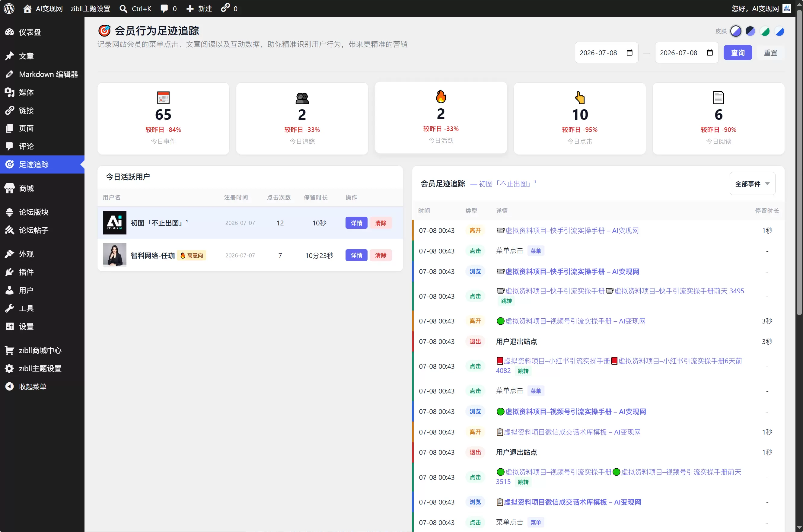Click 详情 for 初图「不止出图」 user
This screenshot has width=803, height=532.
click(x=356, y=223)
